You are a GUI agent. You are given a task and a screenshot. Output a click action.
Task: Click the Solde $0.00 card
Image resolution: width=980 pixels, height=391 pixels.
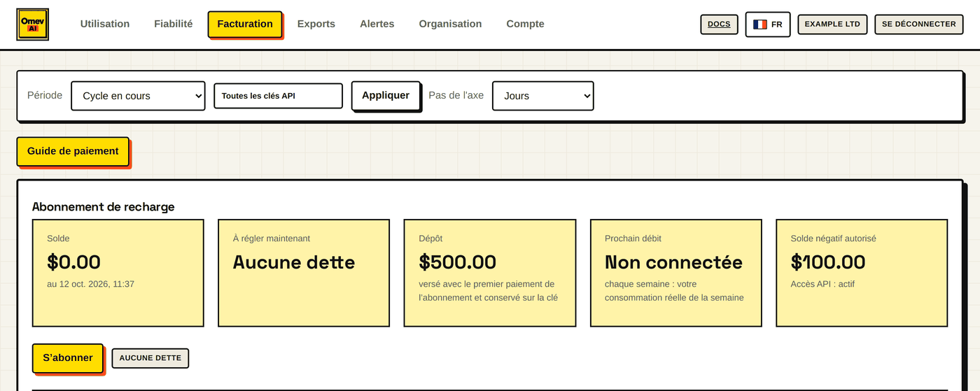click(118, 273)
